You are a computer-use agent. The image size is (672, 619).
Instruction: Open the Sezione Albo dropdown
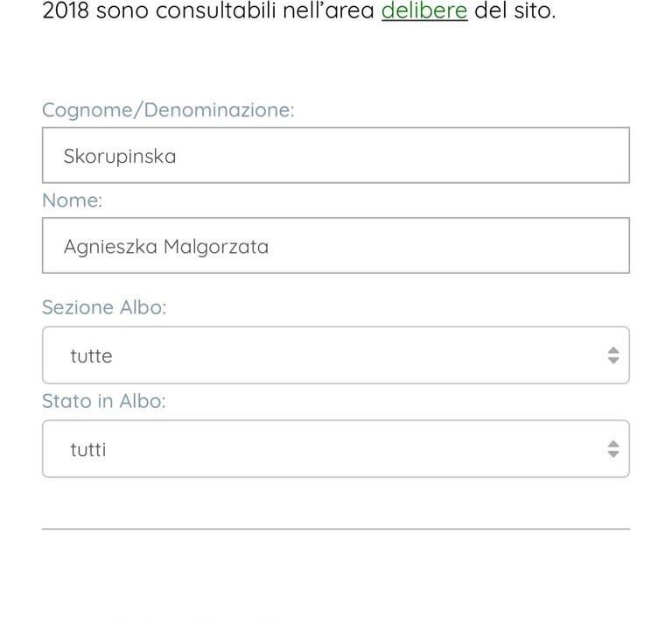(x=335, y=355)
